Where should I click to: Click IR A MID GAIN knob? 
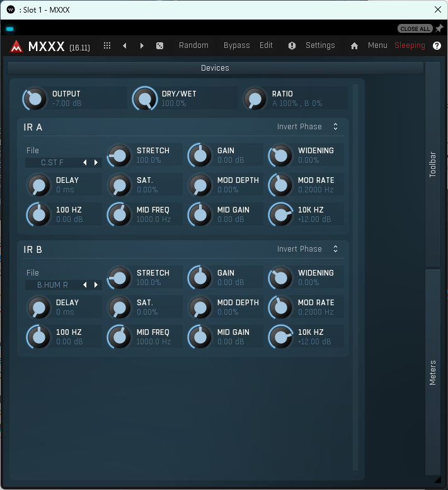(x=200, y=214)
